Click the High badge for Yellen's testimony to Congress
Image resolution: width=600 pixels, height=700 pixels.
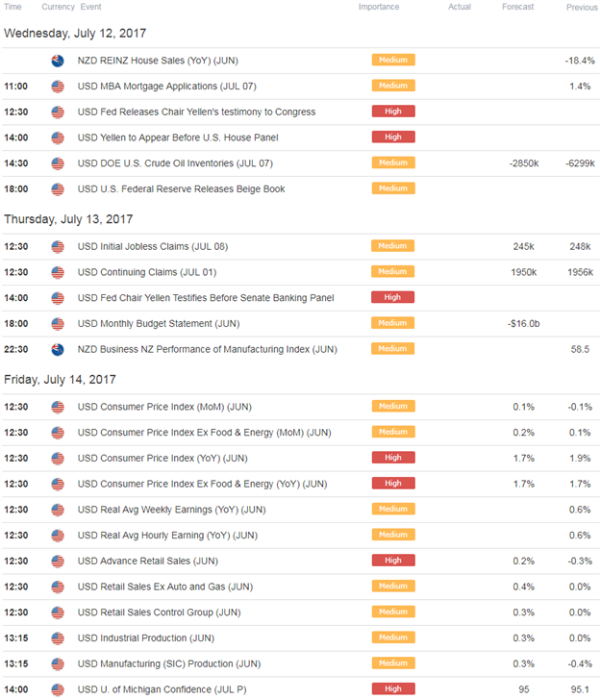click(393, 112)
